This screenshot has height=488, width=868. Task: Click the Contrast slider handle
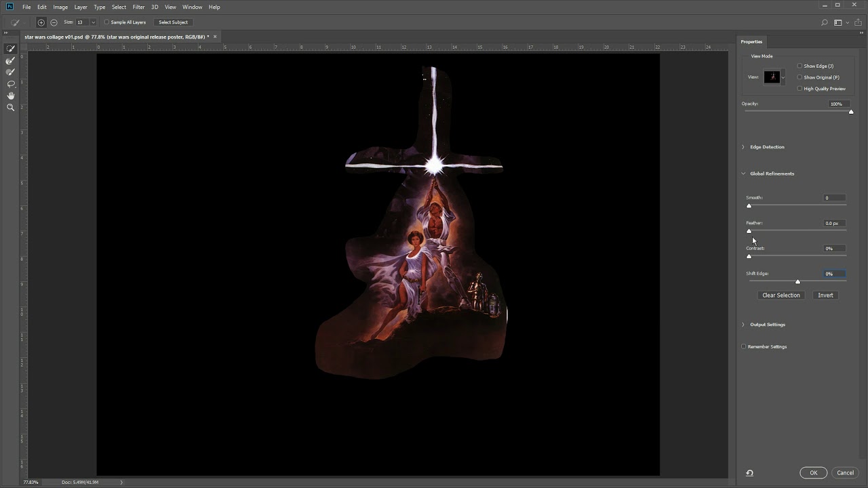[x=749, y=256]
